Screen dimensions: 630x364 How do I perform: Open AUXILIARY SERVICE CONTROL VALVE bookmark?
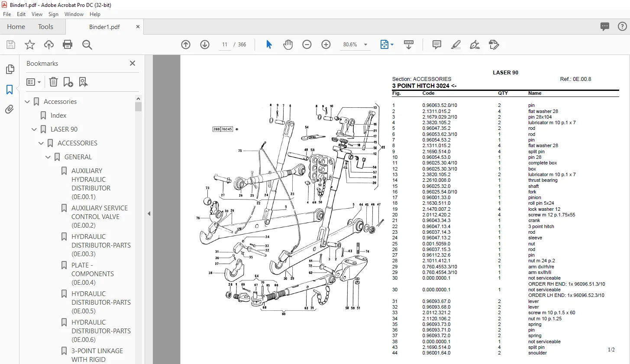[100, 217]
